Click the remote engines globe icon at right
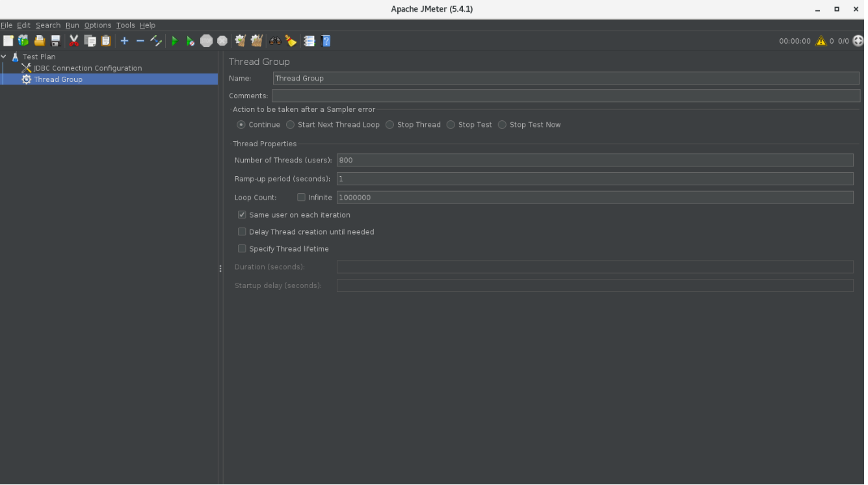Screen dimensions: 868x485 (x=858, y=41)
